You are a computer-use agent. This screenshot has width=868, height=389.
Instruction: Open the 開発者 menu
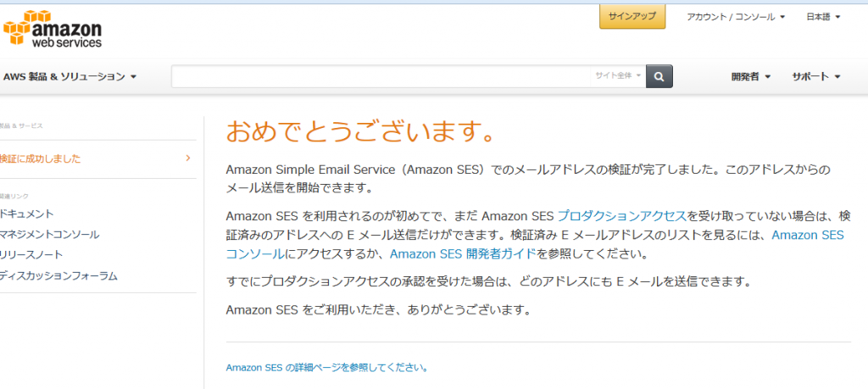pyautogui.click(x=751, y=76)
